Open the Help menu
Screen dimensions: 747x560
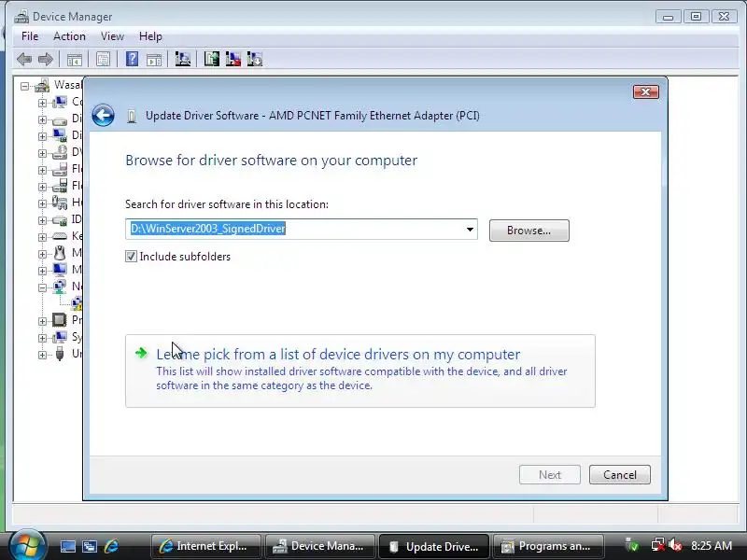pos(150,36)
